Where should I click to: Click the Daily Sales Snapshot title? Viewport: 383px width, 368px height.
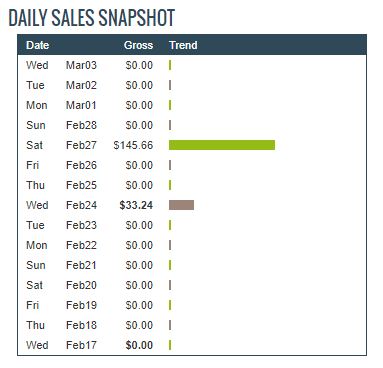92,18
